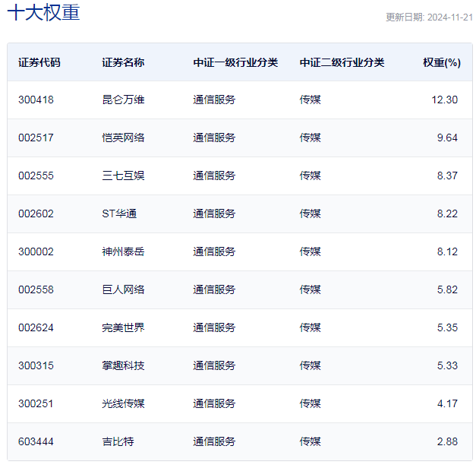Click the 吉比特 security name
This screenshot has height=468, width=476.
click(118, 441)
